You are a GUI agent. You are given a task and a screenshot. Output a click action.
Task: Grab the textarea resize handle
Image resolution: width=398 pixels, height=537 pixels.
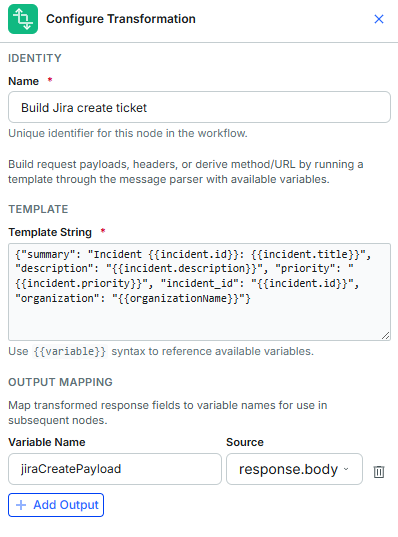(x=385, y=336)
